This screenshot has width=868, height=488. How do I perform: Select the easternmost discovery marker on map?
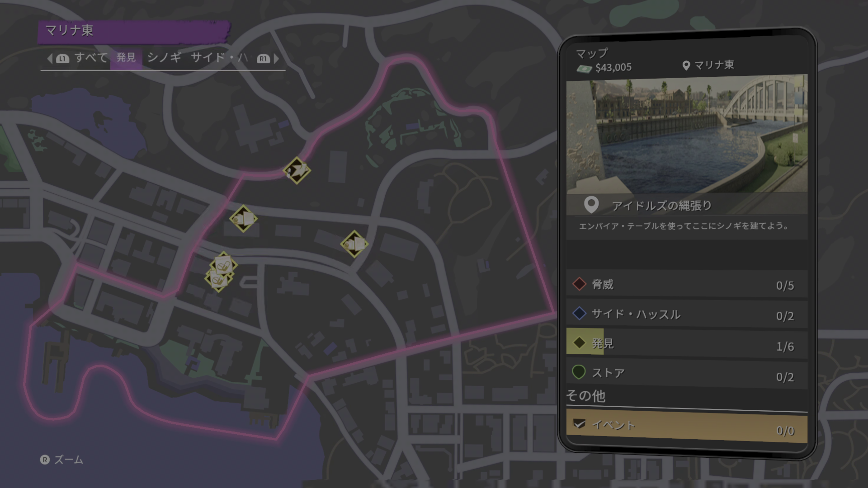(354, 244)
